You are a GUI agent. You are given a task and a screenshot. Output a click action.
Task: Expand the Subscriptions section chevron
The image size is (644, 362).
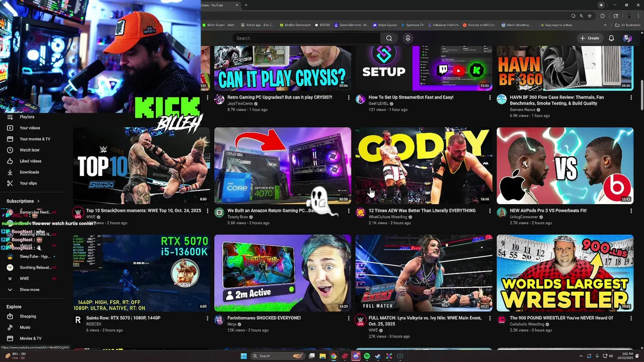[38, 201]
